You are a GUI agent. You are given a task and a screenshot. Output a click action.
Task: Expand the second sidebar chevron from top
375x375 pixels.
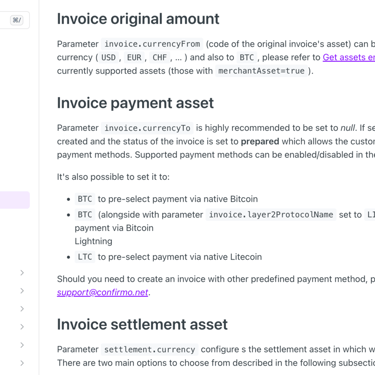click(22, 291)
